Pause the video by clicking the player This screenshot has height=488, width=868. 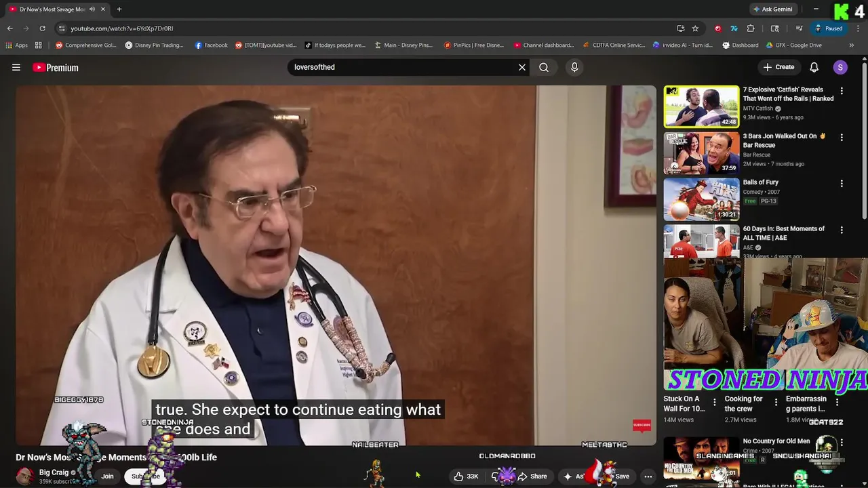click(336, 264)
